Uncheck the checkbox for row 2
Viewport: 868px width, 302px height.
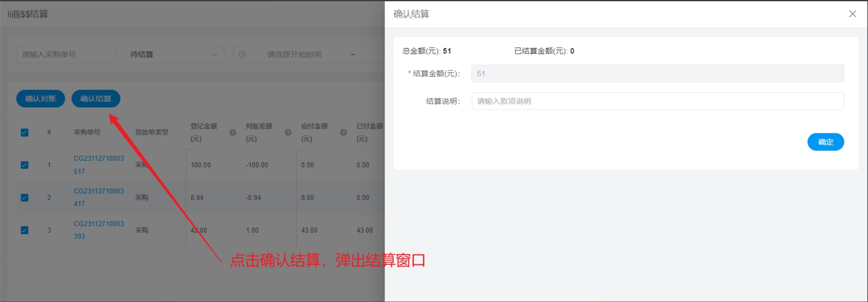coord(24,197)
